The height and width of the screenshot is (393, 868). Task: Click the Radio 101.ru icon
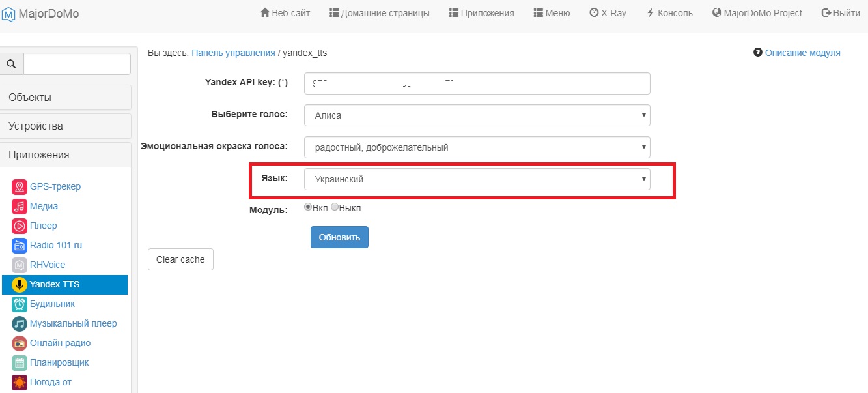click(x=20, y=246)
